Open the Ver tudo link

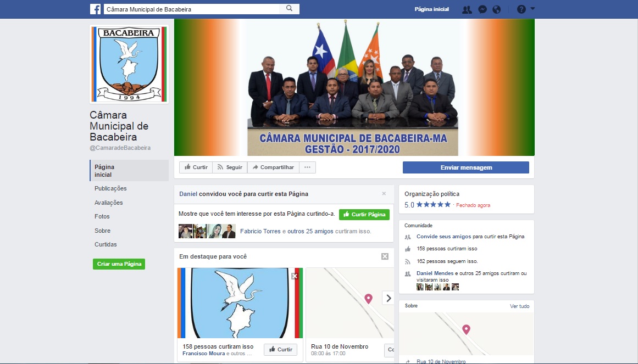pos(520,306)
